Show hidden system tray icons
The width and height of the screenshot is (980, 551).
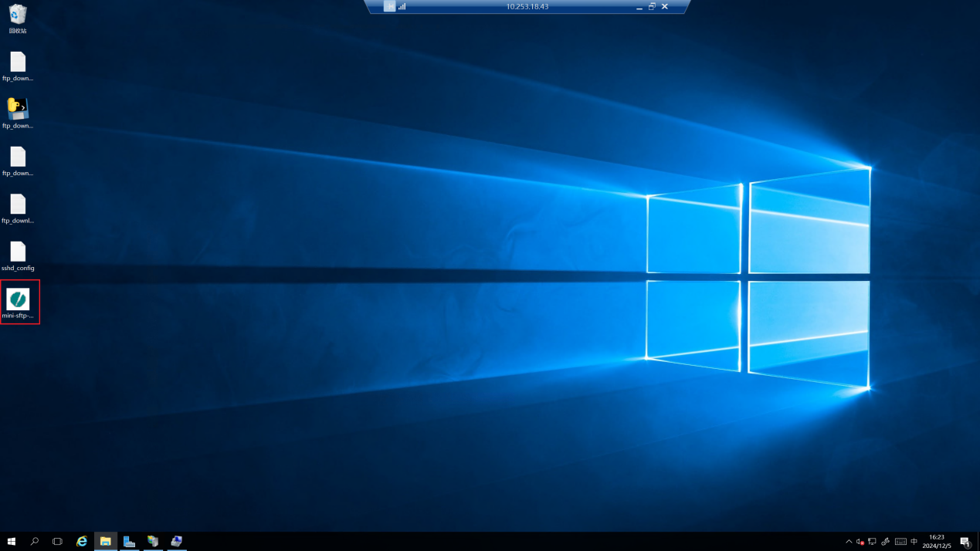[x=849, y=542]
